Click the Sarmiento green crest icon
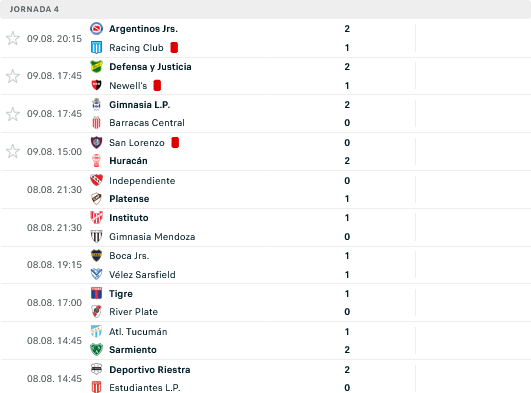The height and width of the screenshot is (393, 531). pyautogui.click(x=97, y=350)
